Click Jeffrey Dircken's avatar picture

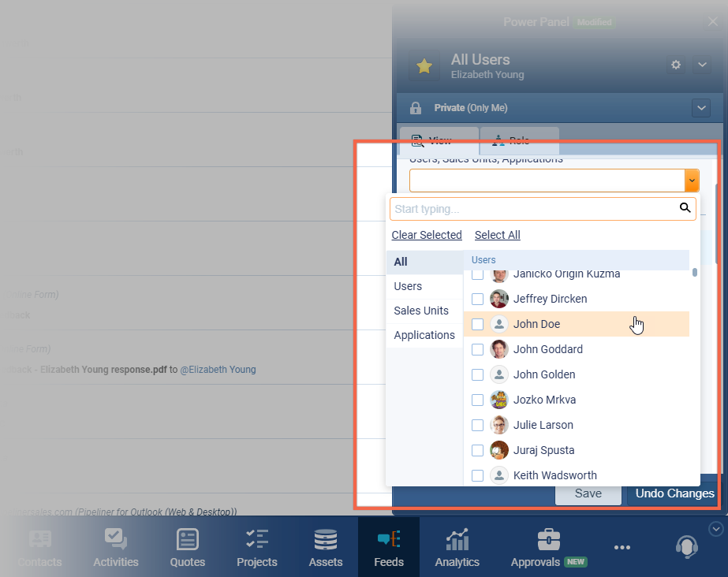tap(499, 299)
